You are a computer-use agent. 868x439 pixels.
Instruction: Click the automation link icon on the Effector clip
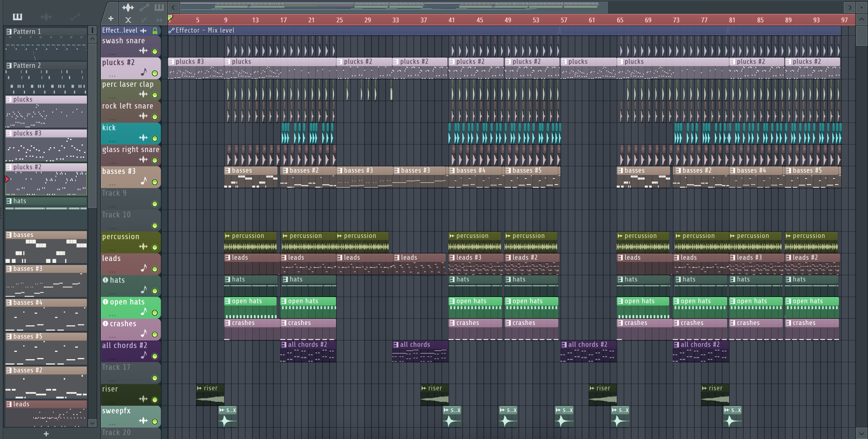[x=172, y=31]
